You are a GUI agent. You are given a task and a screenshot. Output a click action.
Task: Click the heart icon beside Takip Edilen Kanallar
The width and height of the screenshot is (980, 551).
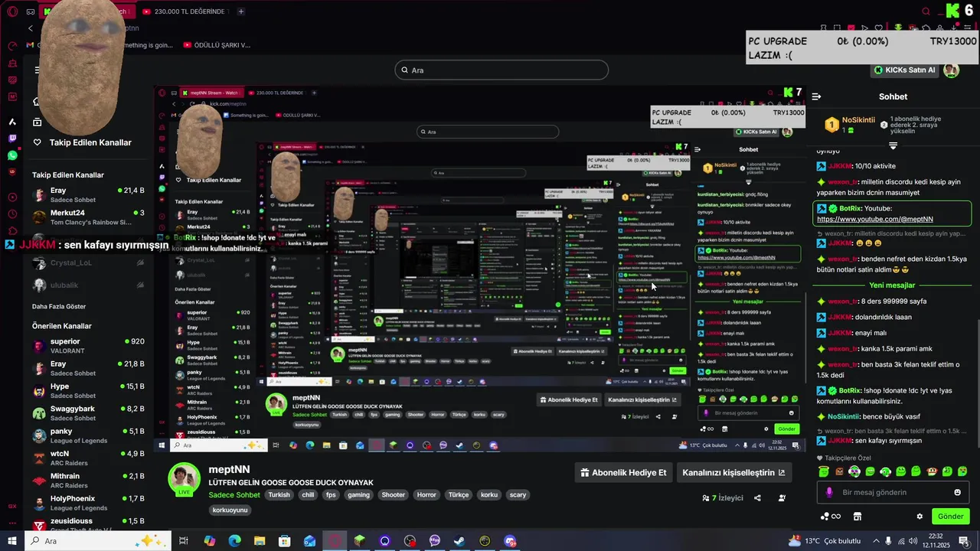click(37, 142)
